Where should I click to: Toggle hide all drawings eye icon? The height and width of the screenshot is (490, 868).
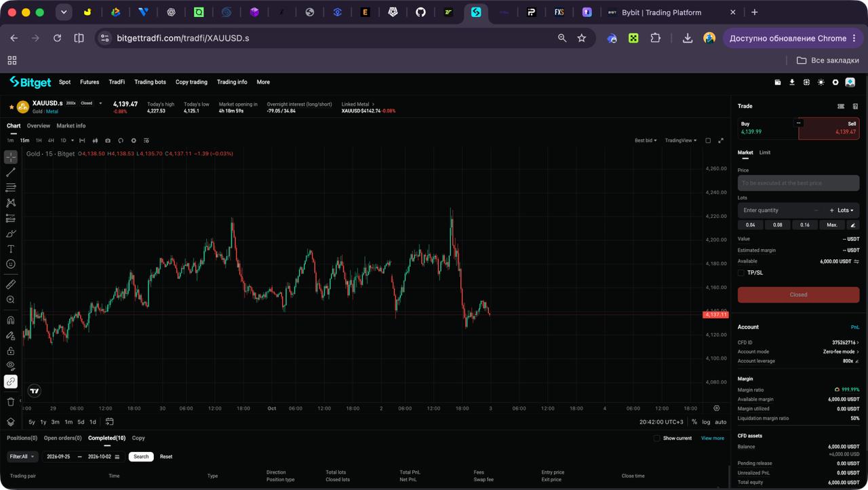click(11, 366)
